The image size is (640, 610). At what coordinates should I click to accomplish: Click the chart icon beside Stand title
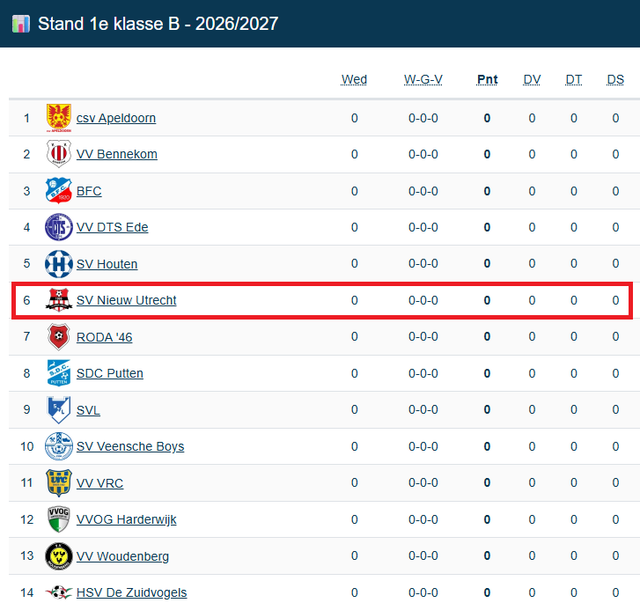click(21, 24)
